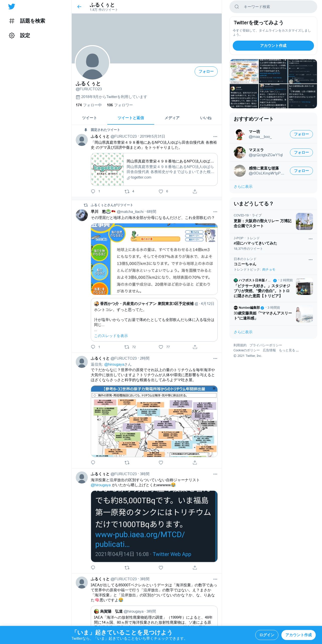Open the 85,000TBq screenshot image
The height and width of the screenshot is (644, 322).
click(154, 526)
